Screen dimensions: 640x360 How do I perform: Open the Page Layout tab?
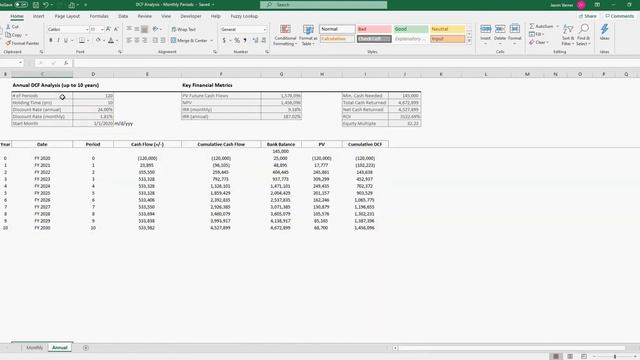(67, 16)
